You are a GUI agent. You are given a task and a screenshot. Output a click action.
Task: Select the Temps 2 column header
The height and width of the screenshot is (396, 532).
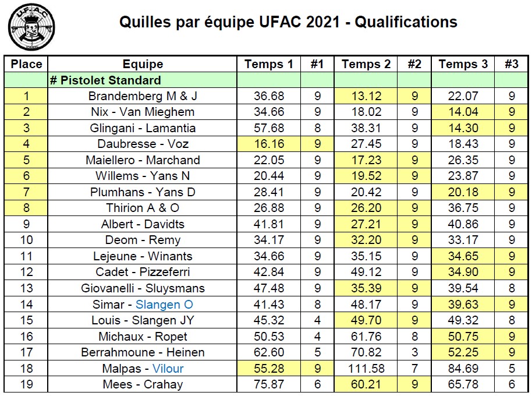coord(366,64)
